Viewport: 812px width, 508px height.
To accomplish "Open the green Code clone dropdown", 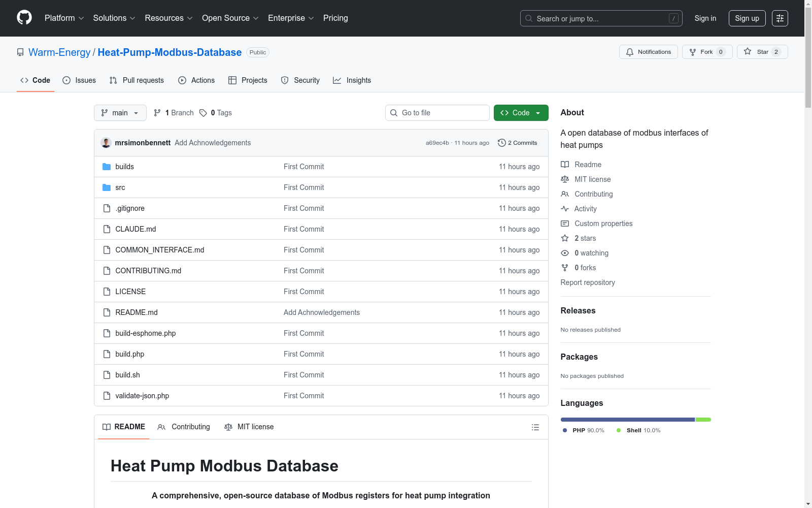I will 521,113.
